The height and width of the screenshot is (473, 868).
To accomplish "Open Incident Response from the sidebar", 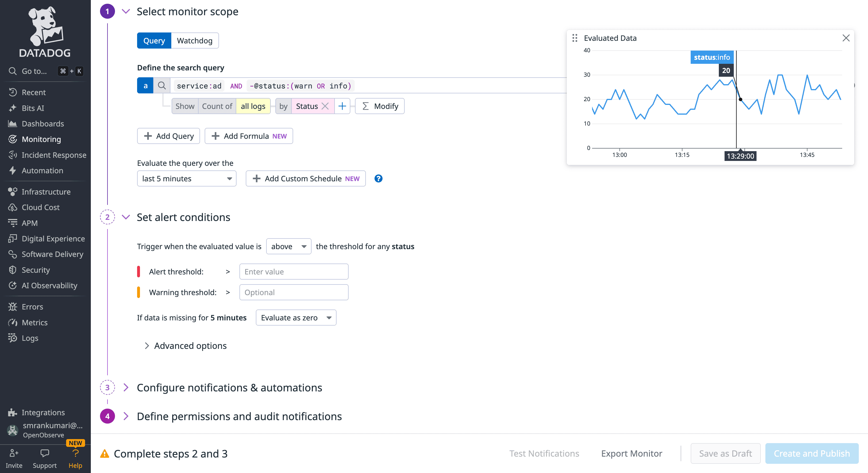I will pyautogui.click(x=53, y=155).
